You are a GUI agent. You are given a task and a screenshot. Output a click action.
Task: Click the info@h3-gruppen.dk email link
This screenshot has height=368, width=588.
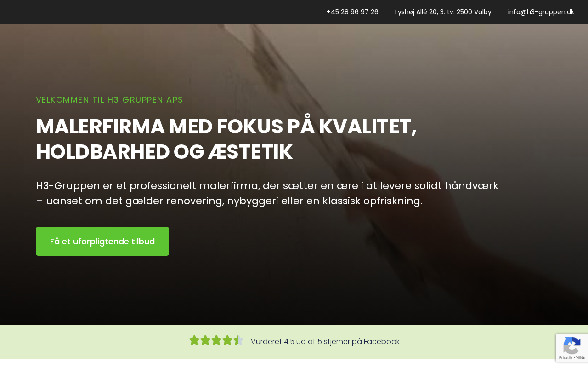point(541,12)
